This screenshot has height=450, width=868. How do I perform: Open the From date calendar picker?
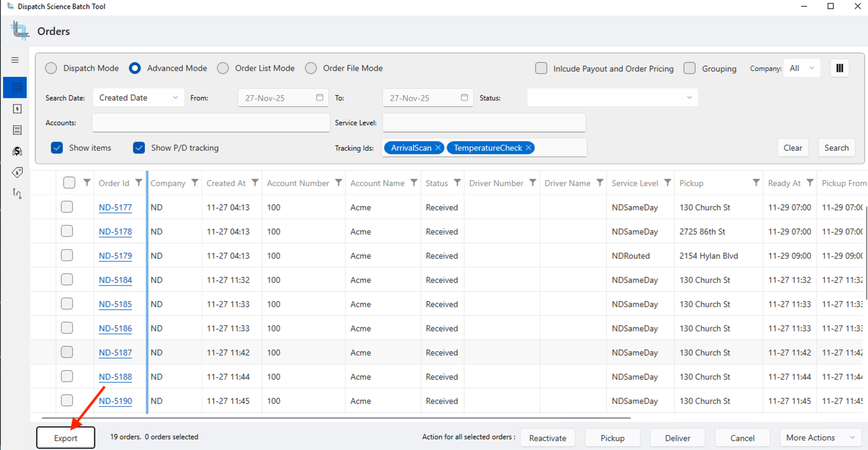(320, 97)
